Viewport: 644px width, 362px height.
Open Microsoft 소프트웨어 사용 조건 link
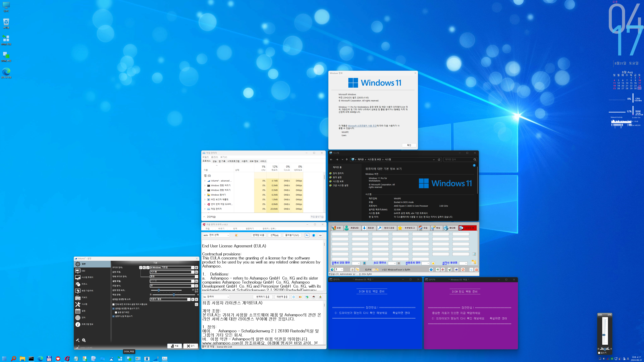pos(362,126)
